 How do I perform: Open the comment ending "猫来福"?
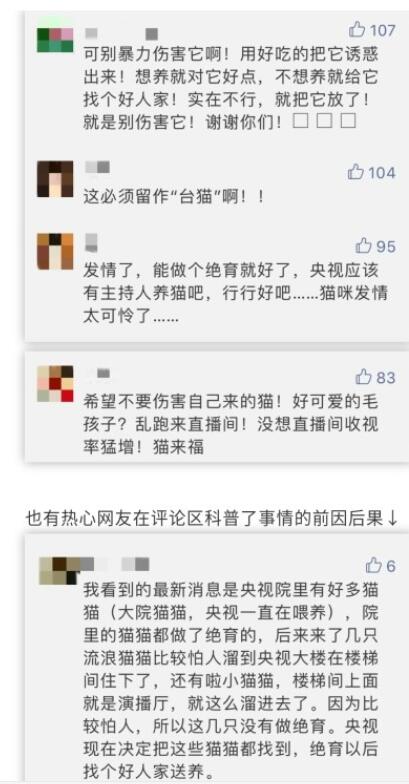pyautogui.click(x=230, y=424)
